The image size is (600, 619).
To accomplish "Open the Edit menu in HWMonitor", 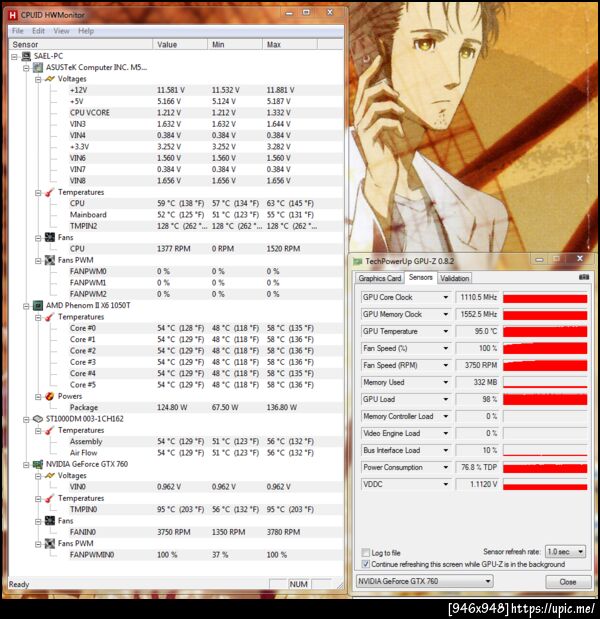I will [x=38, y=31].
